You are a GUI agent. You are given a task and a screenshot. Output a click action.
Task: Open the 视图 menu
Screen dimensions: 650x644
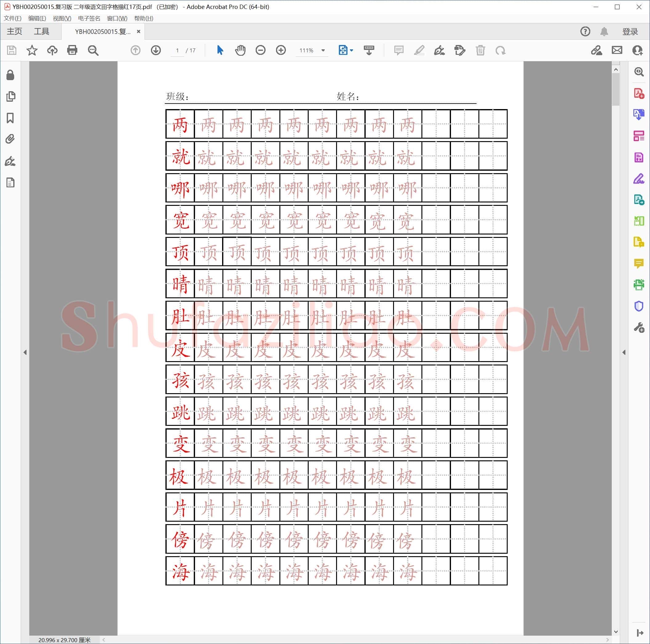(62, 18)
